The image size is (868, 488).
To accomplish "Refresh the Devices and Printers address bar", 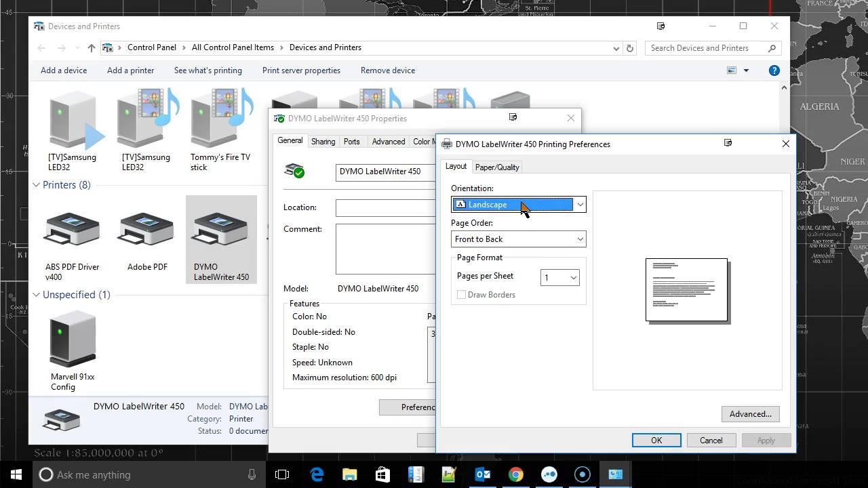I will [630, 48].
